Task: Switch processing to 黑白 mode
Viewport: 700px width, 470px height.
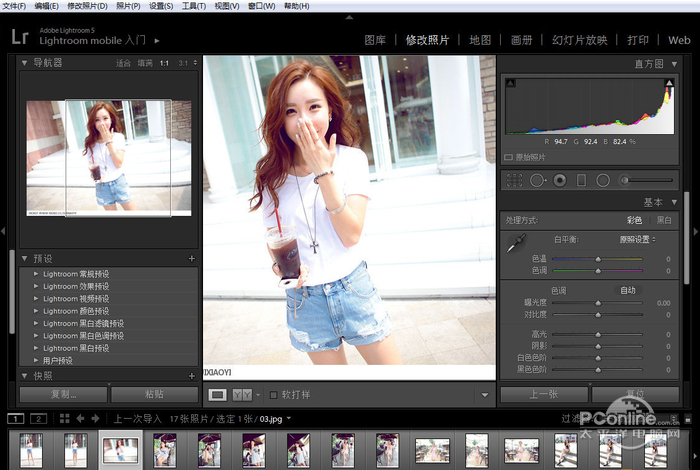Action: point(664,220)
